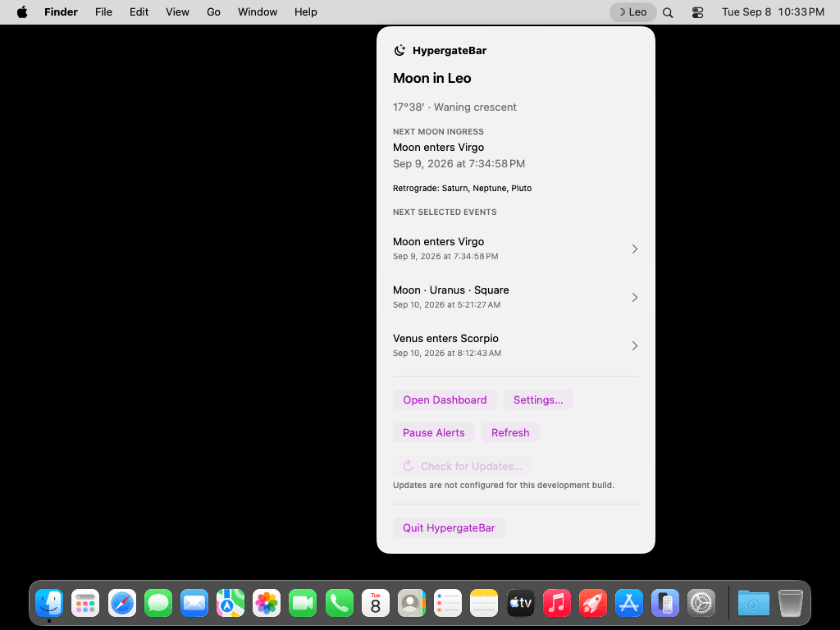
Task: Click Check for Updates button
Action: (x=463, y=466)
